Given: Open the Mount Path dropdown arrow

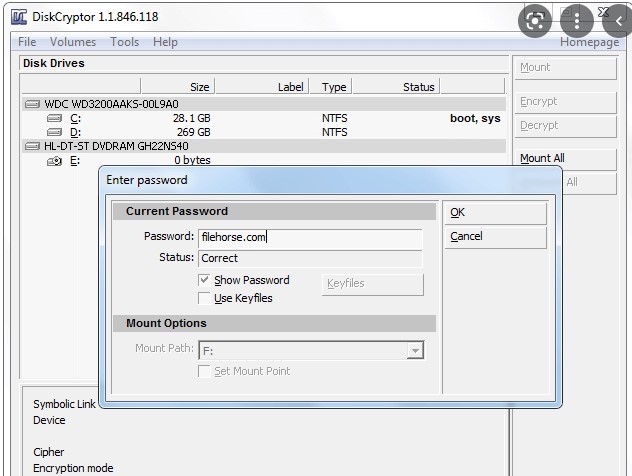Looking at the screenshot, I should [x=415, y=351].
